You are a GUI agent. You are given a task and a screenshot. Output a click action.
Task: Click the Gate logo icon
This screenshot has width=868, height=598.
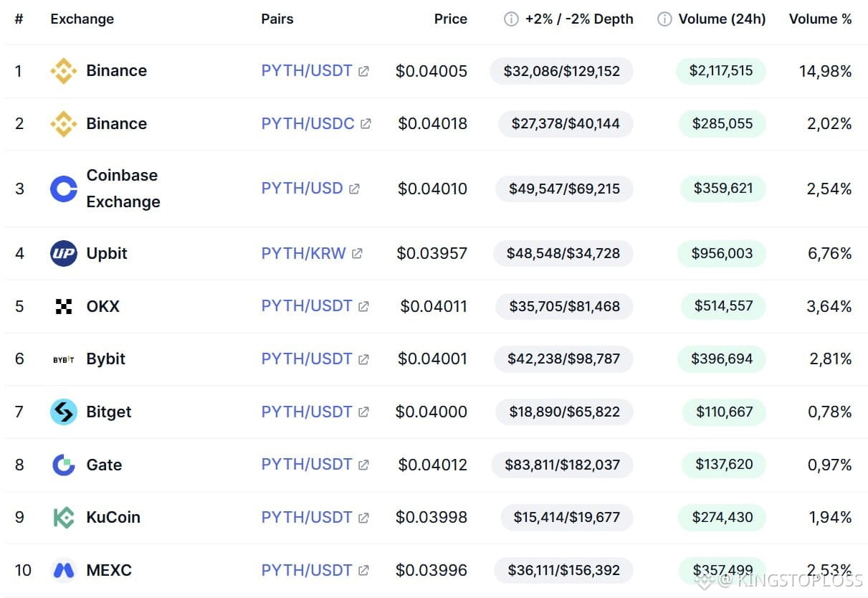click(x=64, y=465)
